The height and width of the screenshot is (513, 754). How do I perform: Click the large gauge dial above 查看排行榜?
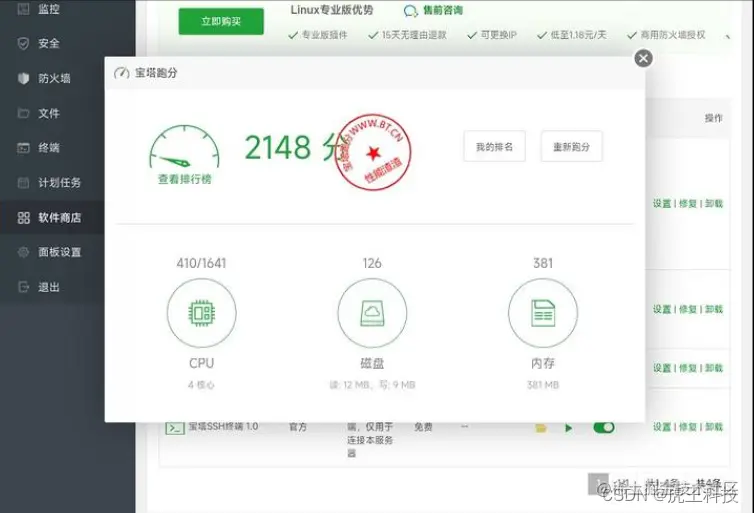pos(185,147)
